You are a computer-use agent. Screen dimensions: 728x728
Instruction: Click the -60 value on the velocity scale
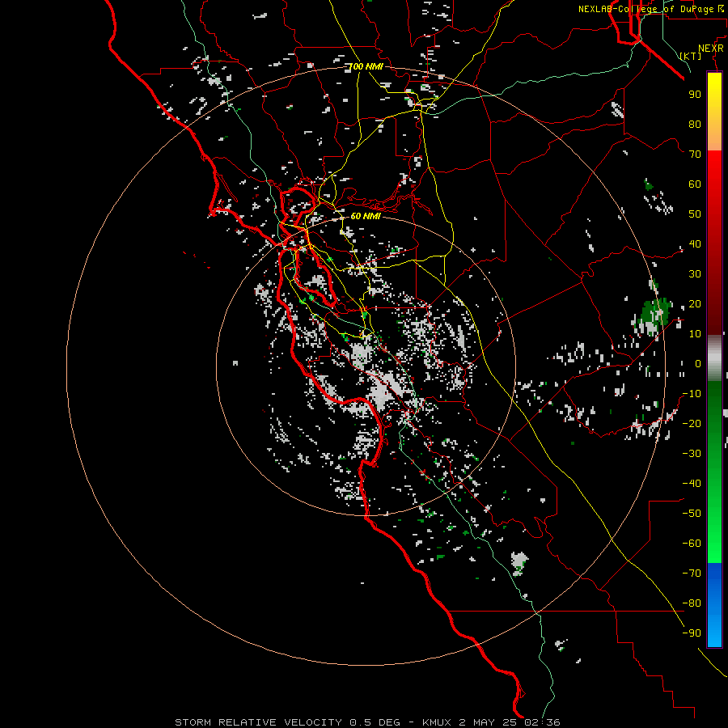(x=692, y=544)
